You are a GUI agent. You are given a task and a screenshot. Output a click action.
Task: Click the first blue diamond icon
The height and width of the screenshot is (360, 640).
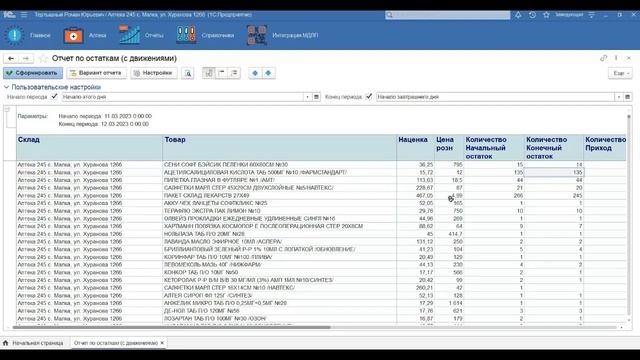255,73
